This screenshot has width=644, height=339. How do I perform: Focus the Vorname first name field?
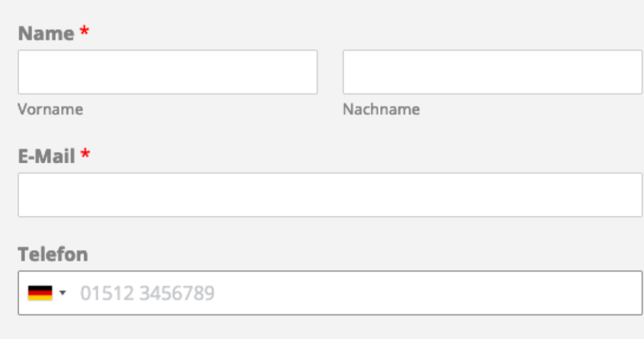point(167,72)
